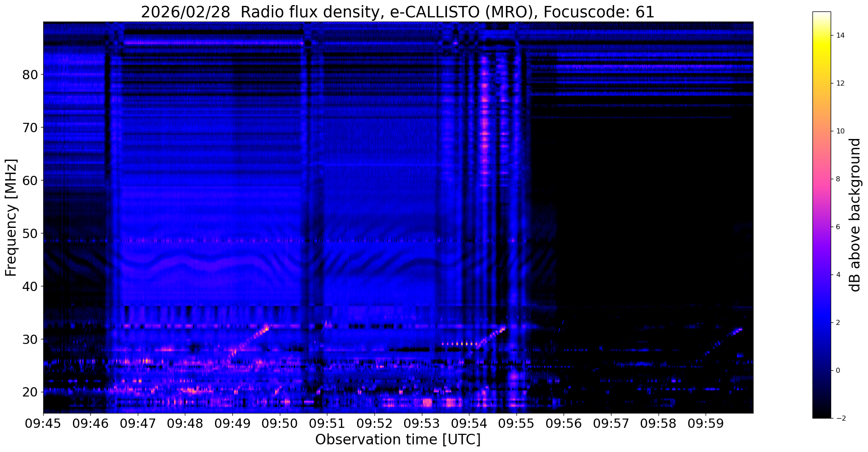This screenshot has width=868, height=452.
Task: Click the colorbar tick value 10
Action: coord(840,131)
